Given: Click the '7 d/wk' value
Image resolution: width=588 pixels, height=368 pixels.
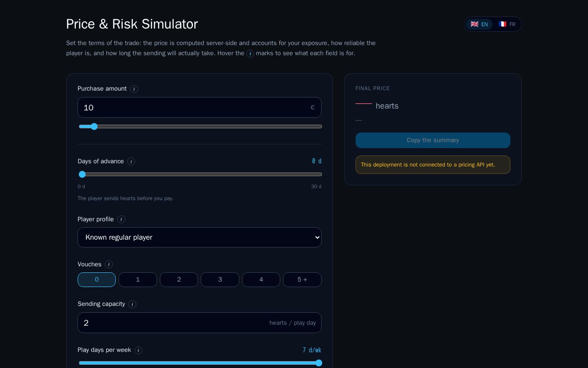Looking at the screenshot, I should click(312, 350).
